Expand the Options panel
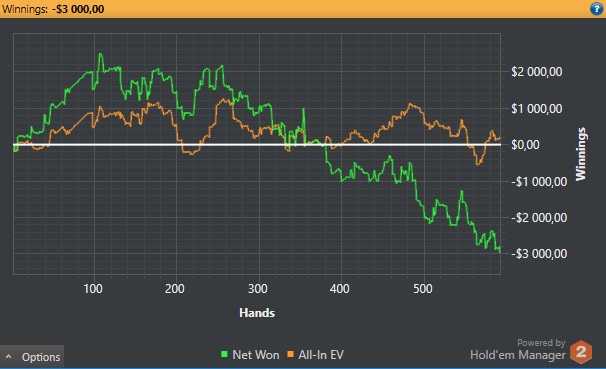606x369 pixels. pyautogui.click(x=32, y=357)
